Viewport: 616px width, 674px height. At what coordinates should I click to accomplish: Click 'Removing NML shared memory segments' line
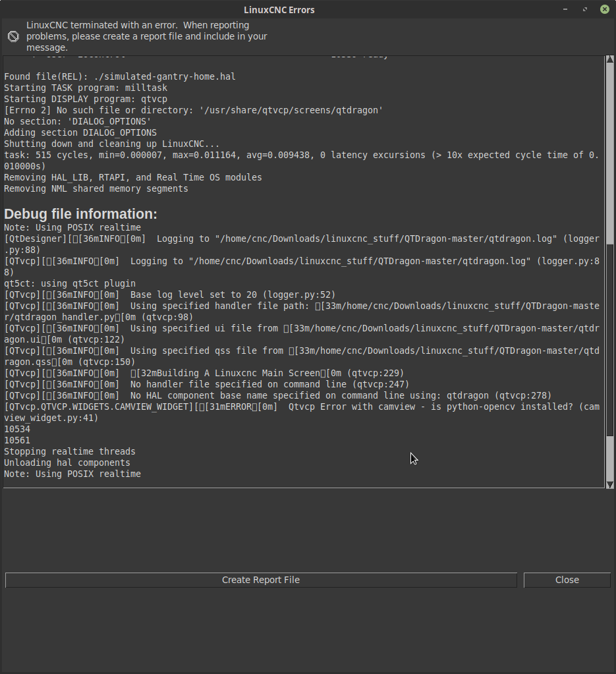pos(96,188)
